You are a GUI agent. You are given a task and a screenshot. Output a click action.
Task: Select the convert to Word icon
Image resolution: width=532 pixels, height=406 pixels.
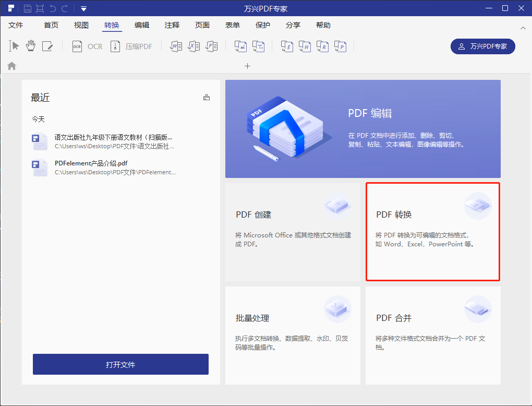click(x=176, y=46)
